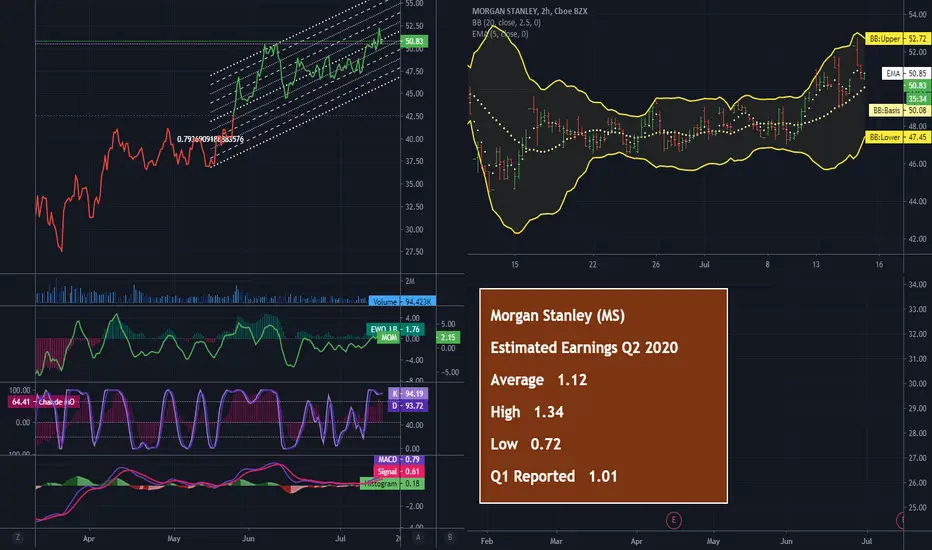Click the E earnings marker on the timeline
932x550 pixels.
tap(673, 520)
